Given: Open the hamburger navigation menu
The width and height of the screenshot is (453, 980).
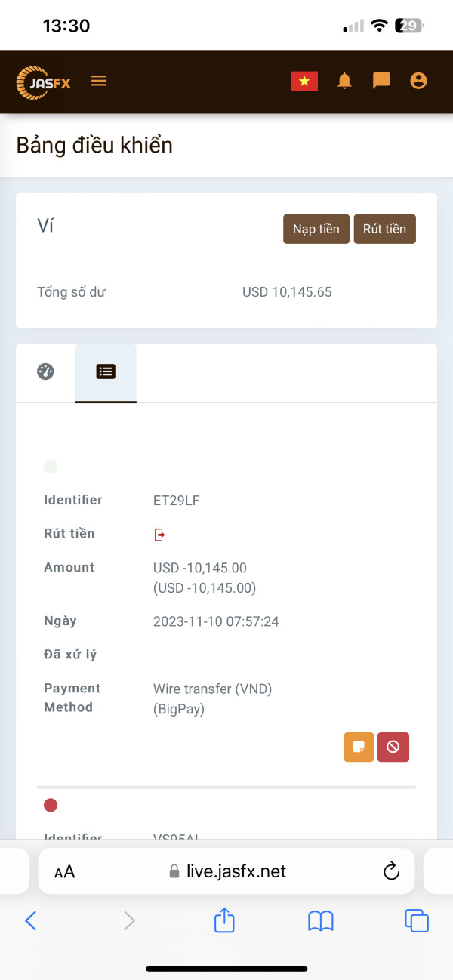Looking at the screenshot, I should tap(99, 81).
